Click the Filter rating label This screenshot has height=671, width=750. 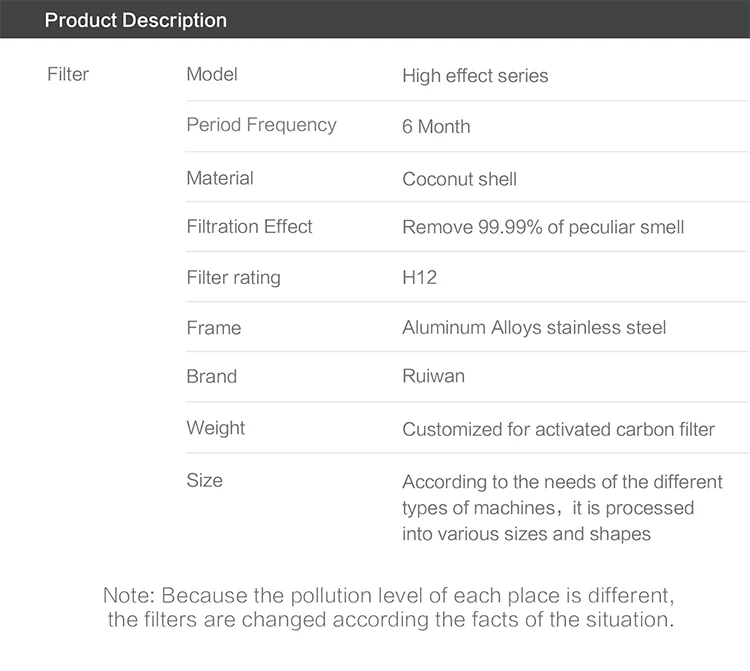tap(233, 277)
